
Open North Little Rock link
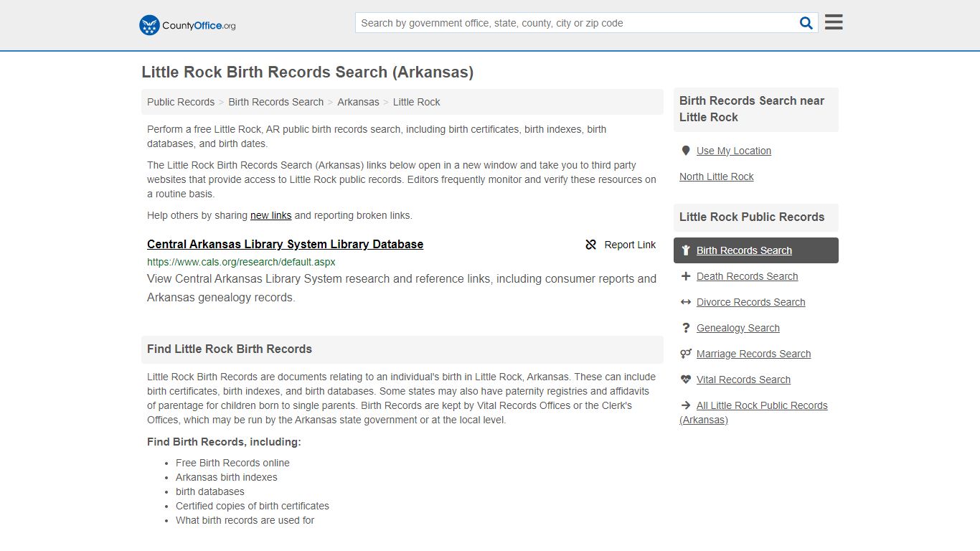click(x=717, y=176)
